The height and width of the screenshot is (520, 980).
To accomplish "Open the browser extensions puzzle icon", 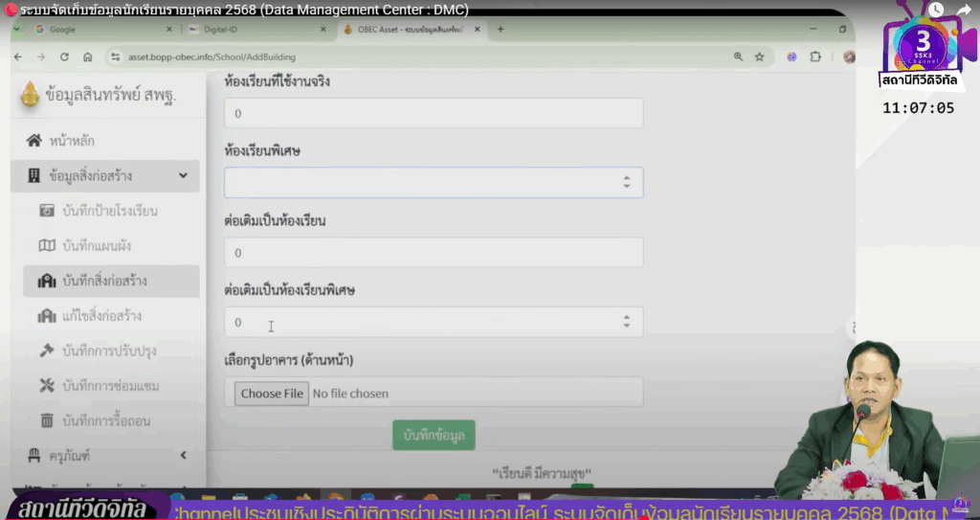I will pos(815,57).
